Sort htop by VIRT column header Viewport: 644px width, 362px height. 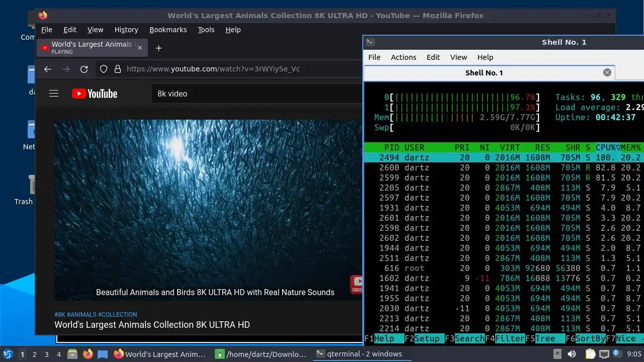pyautogui.click(x=510, y=147)
